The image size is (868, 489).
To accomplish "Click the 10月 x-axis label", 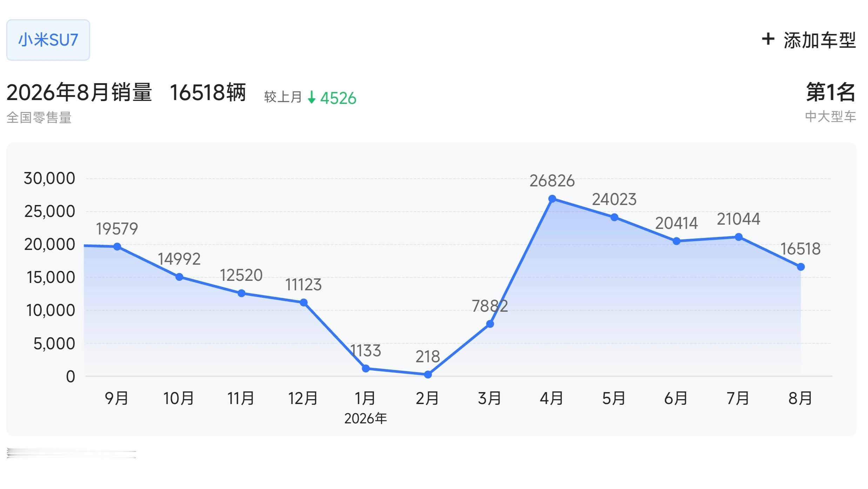I will 179,398.
